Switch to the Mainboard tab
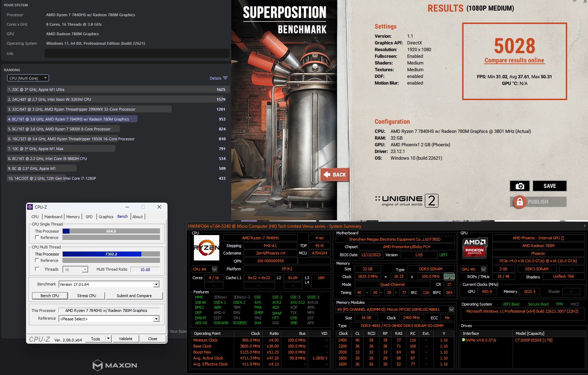Image resolution: width=588 pixels, height=375 pixels. pyautogui.click(x=53, y=217)
